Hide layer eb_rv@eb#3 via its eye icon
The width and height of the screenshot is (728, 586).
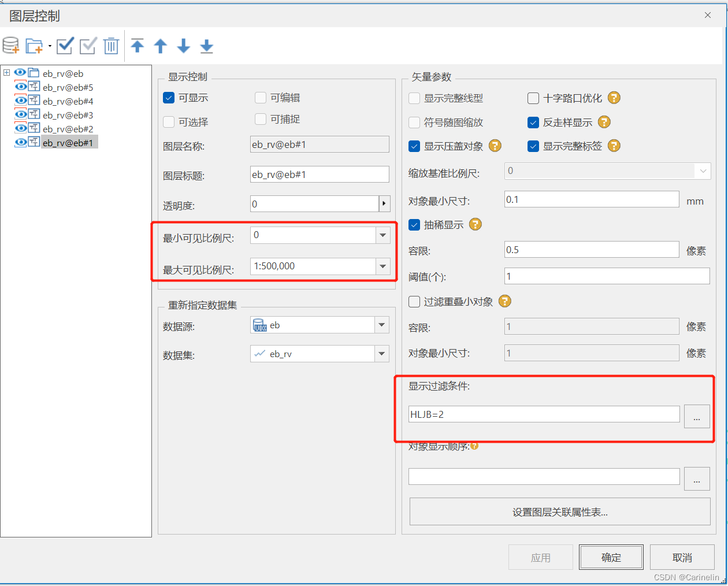click(x=19, y=115)
